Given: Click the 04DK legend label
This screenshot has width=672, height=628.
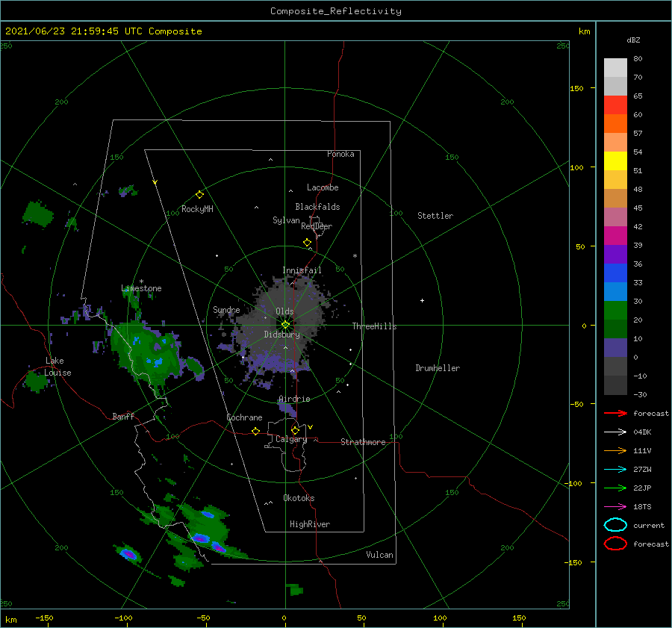Looking at the screenshot, I should pos(642,432).
